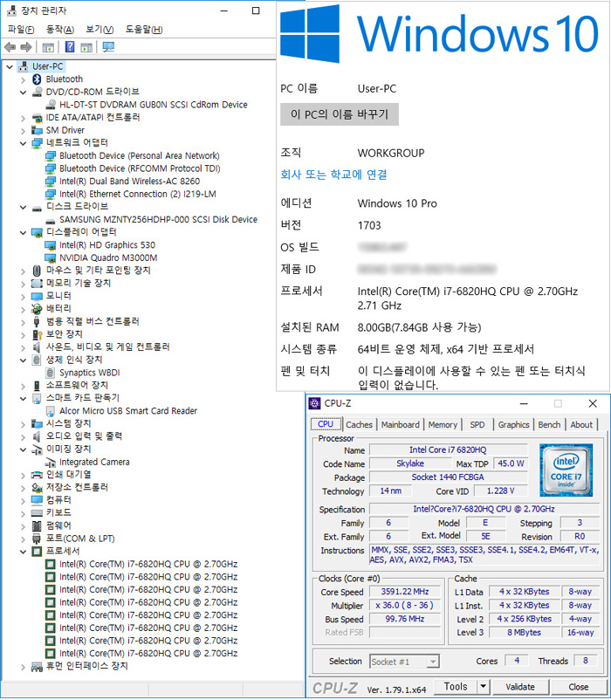Open the About tab in CPU-Z
Screen dimensions: 611x700
[x=581, y=424]
